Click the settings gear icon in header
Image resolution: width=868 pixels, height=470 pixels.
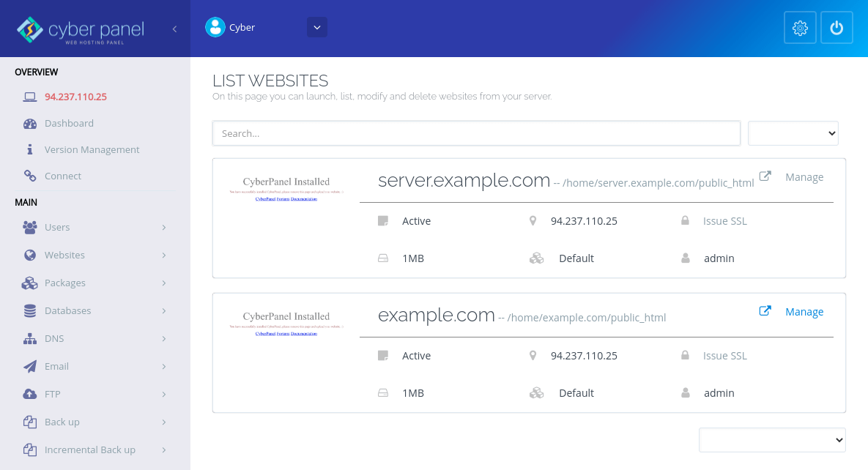tap(800, 28)
